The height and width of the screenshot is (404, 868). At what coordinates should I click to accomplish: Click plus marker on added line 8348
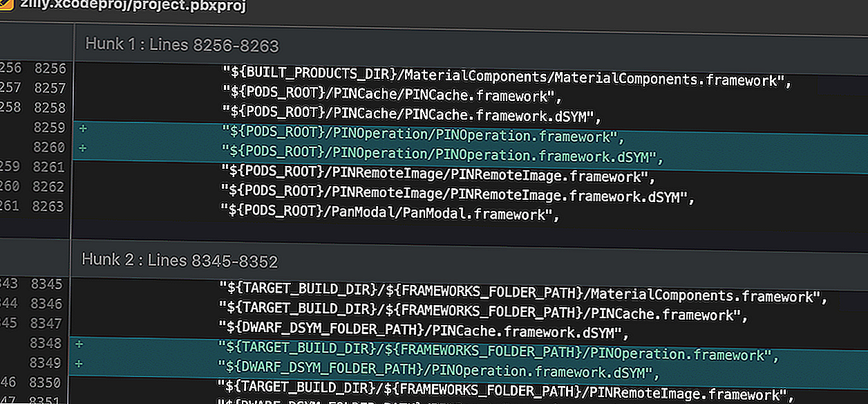(x=79, y=344)
